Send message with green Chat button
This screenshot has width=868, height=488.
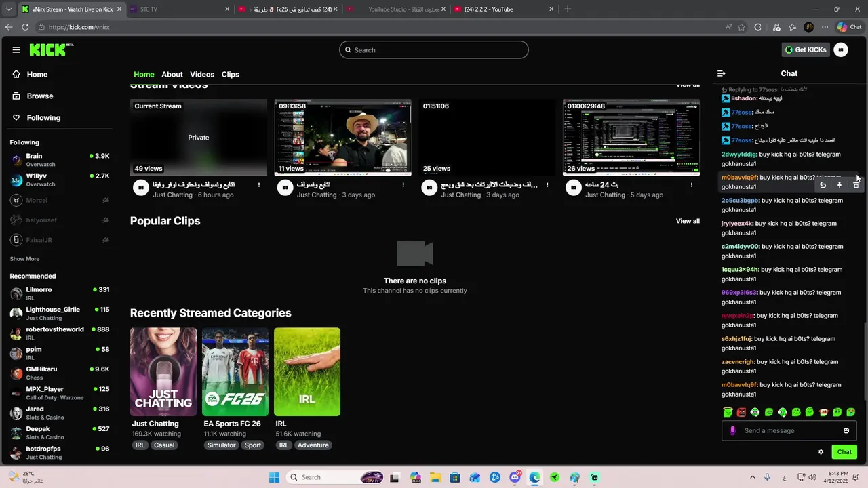tap(844, 452)
